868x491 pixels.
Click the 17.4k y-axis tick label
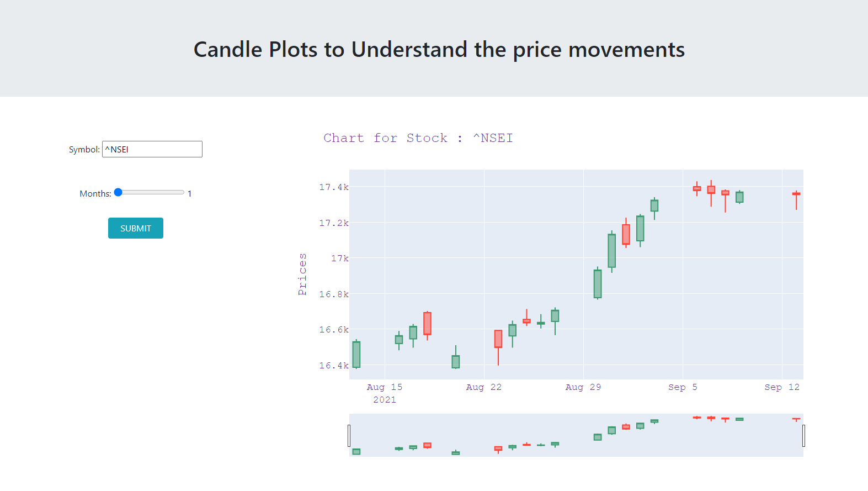click(x=334, y=187)
